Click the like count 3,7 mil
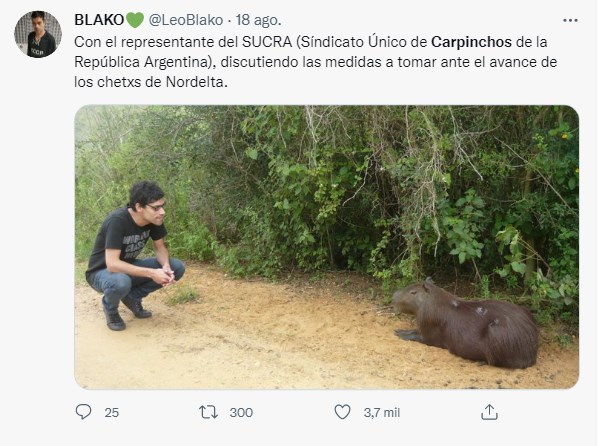602x446 pixels. tap(383, 412)
